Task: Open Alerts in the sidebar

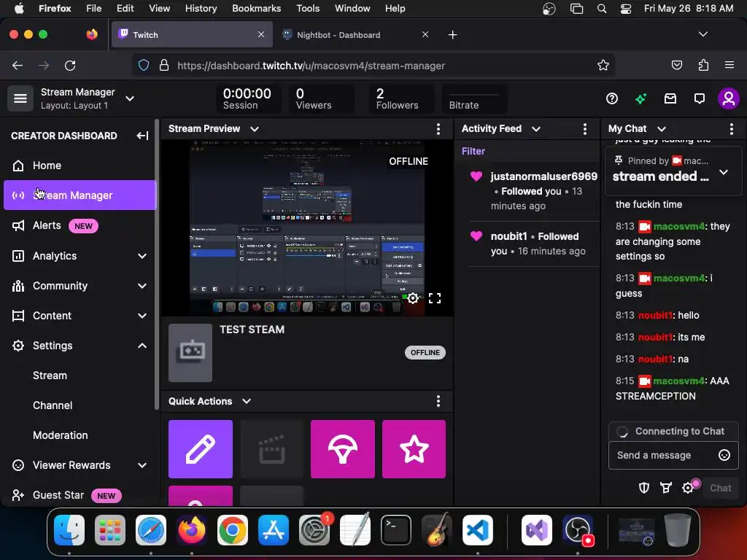Action: tap(80, 226)
